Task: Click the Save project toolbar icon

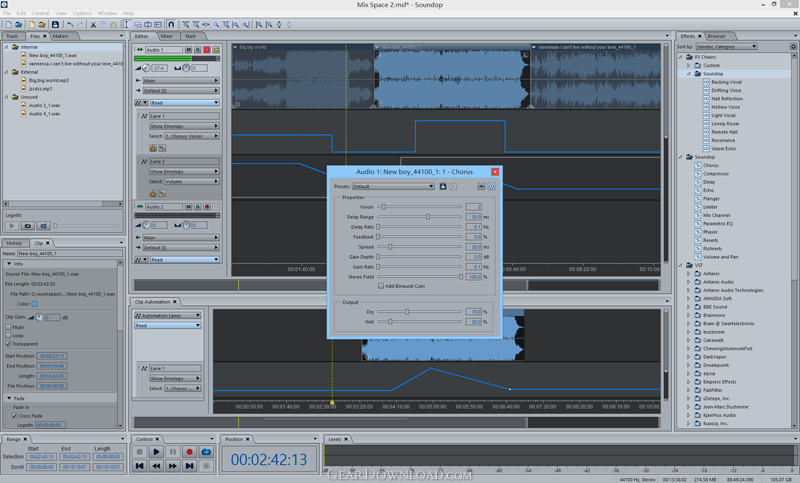Action: 55,24
